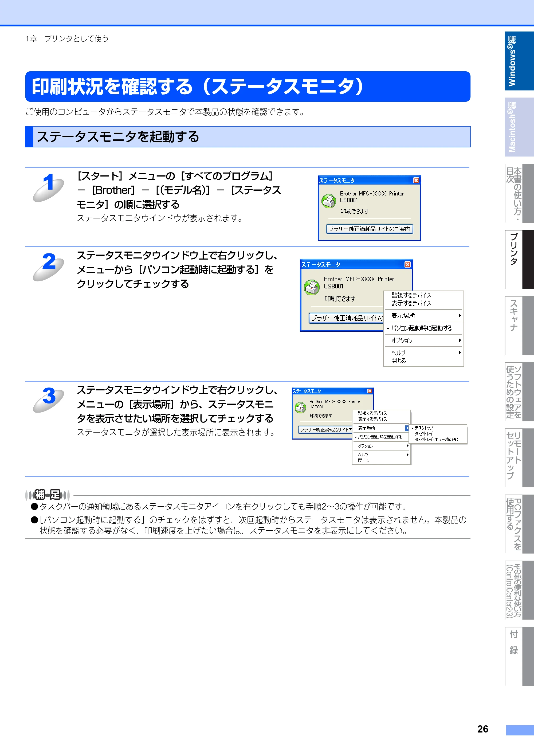The height and width of the screenshot is (756, 534).
Task: Close the step 1 ステータスモニタ window
Action: 416,180
